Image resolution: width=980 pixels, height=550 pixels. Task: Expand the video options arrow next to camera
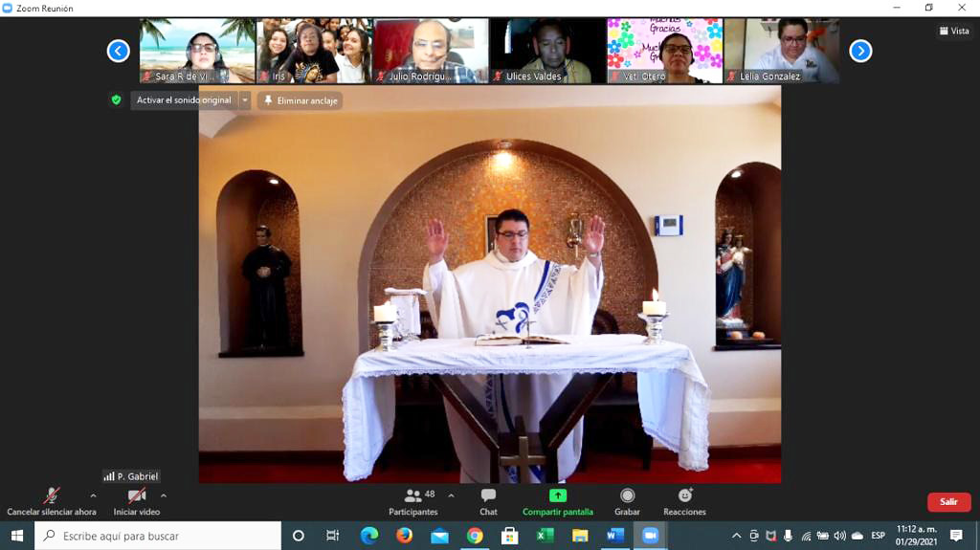click(164, 495)
